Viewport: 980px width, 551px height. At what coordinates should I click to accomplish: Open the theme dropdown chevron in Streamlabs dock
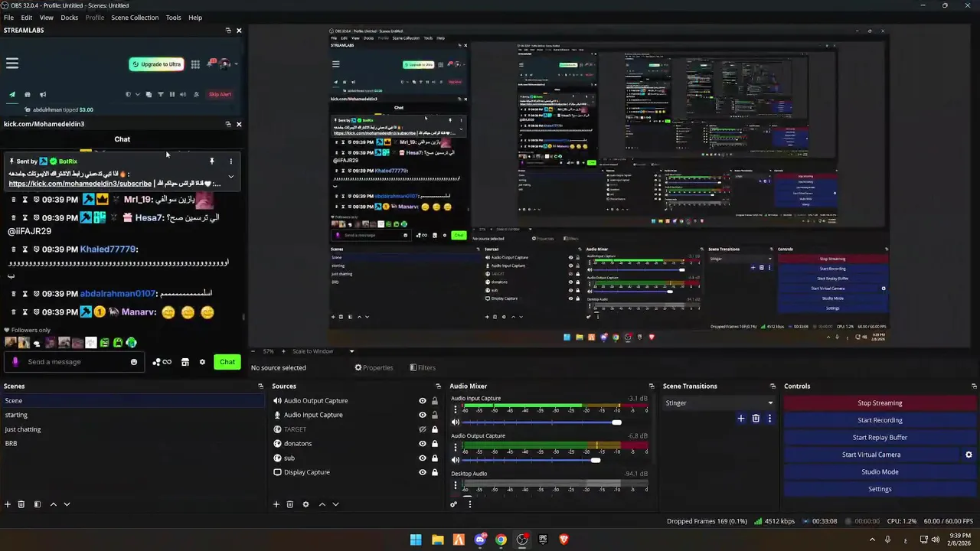point(137,94)
